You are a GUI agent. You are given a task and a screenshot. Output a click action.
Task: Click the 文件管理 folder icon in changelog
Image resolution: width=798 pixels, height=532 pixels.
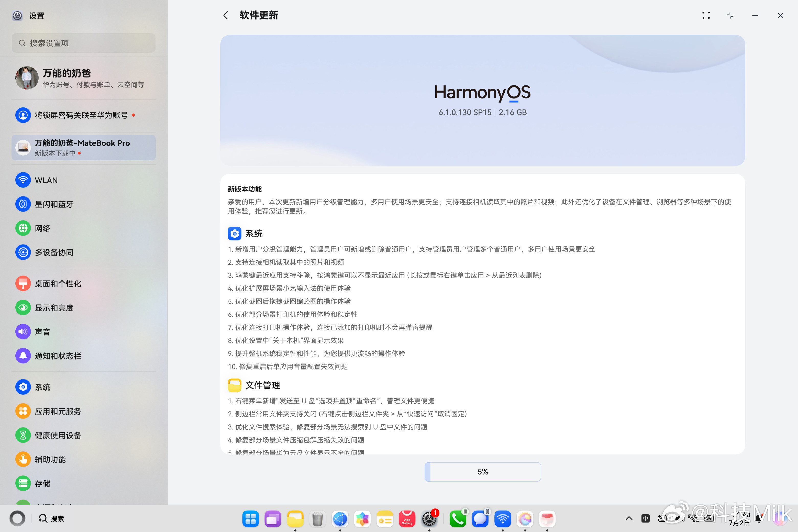(235, 385)
